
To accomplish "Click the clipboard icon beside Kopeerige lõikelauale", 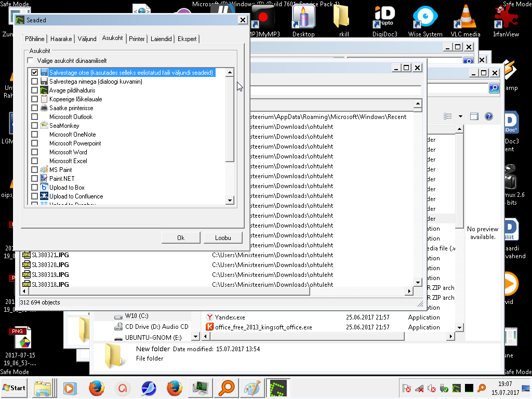I will pyautogui.click(x=44, y=99).
